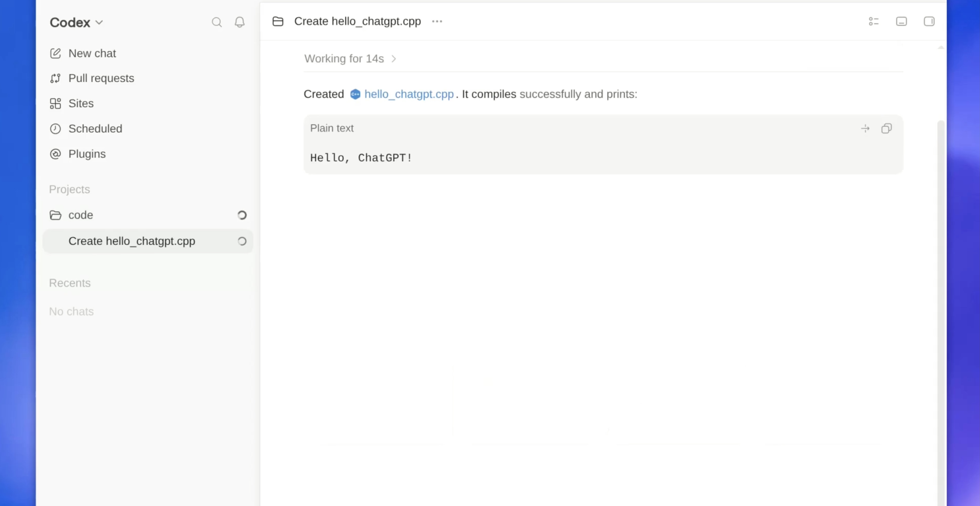The image size is (980, 506).
Task: Click the wrap lines icon in code block
Action: 865,129
